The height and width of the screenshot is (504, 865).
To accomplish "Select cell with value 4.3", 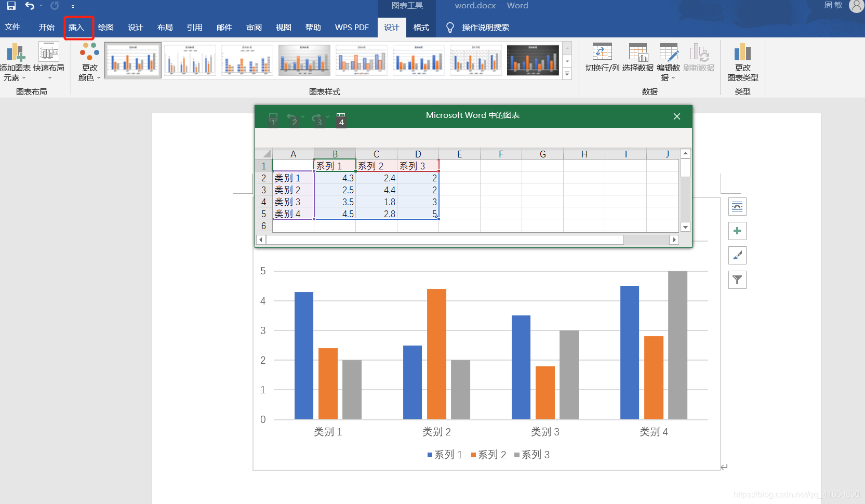I will point(335,178).
